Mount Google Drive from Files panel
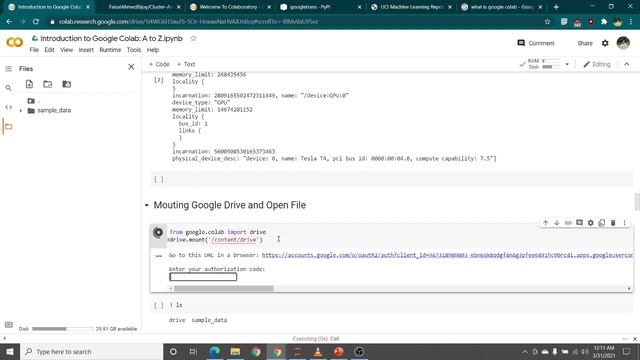This screenshot has width=640, height=360. click(x=67, y=84)
